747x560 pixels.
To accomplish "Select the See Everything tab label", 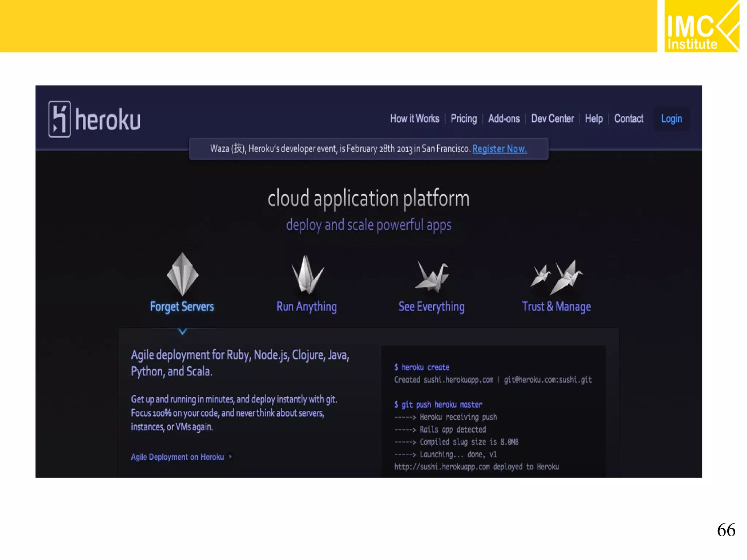I will [431, 307].
